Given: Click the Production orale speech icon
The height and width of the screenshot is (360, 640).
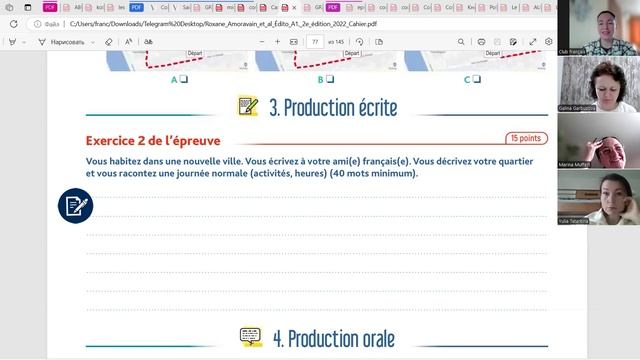Looking at the screenshot, I should (251, 338).
